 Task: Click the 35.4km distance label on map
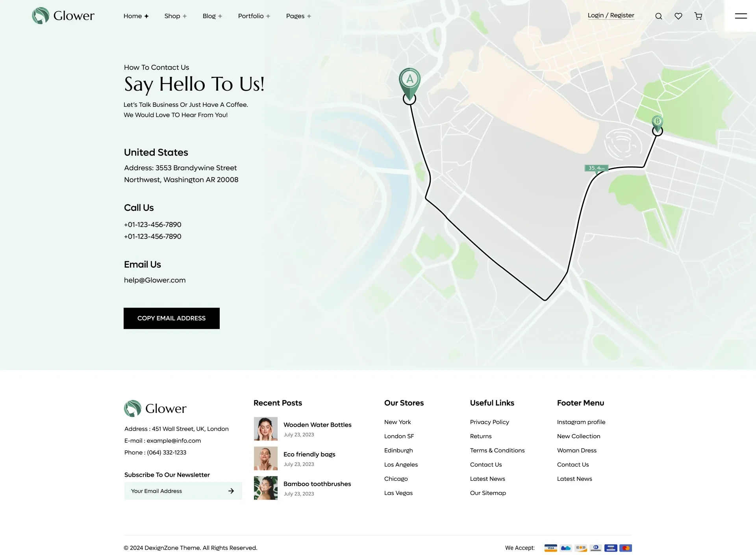[x=597, y=168]
